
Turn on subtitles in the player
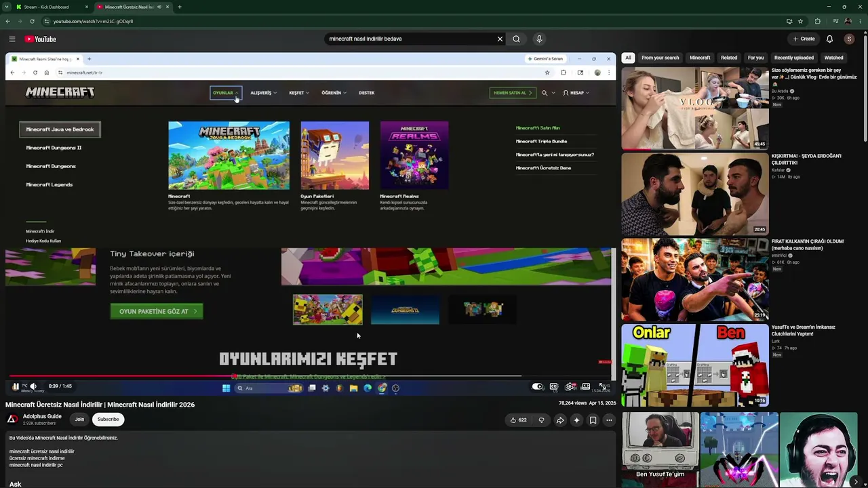click(x=554, y=387)
